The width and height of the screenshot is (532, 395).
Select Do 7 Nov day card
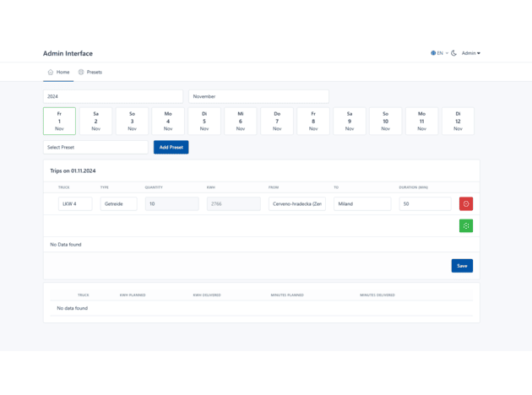(277, 121)
